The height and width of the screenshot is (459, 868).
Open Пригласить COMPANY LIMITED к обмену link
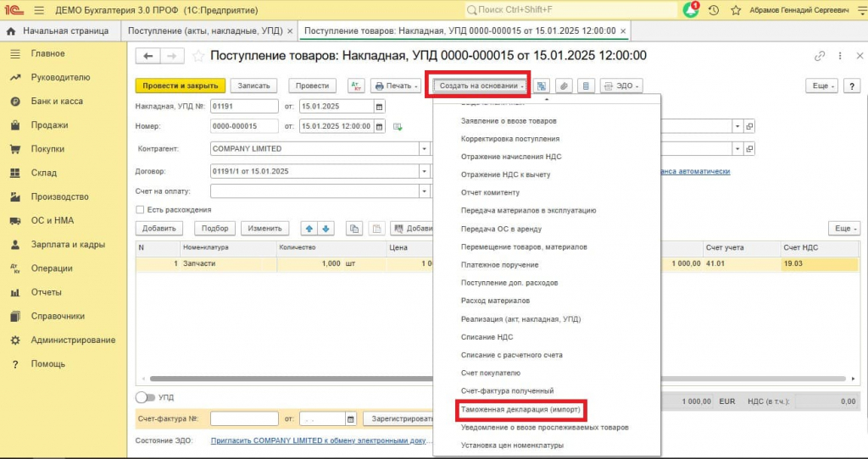(x=320, y=440)
